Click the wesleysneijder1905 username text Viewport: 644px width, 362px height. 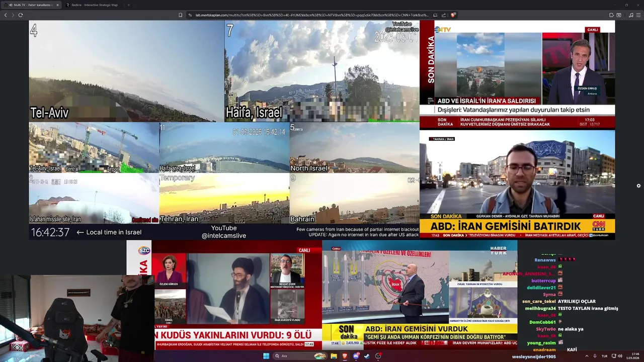point(534,356)
